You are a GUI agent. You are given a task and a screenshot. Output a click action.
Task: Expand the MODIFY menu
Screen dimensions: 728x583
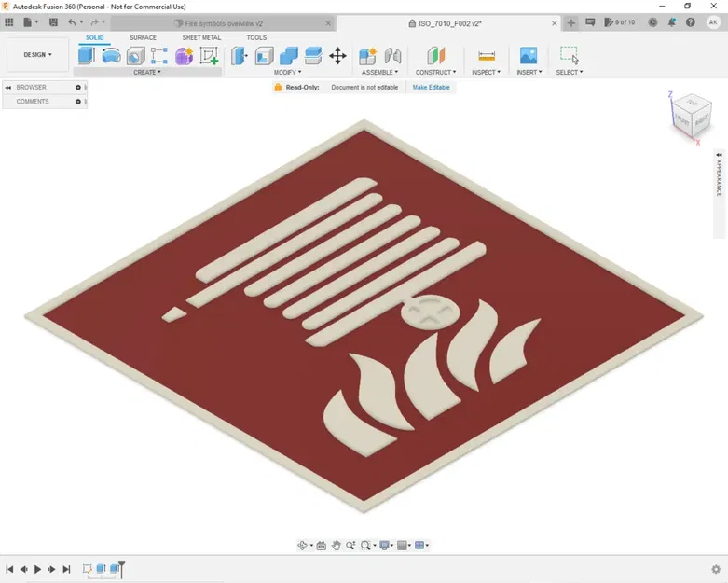tap(287, 72)
